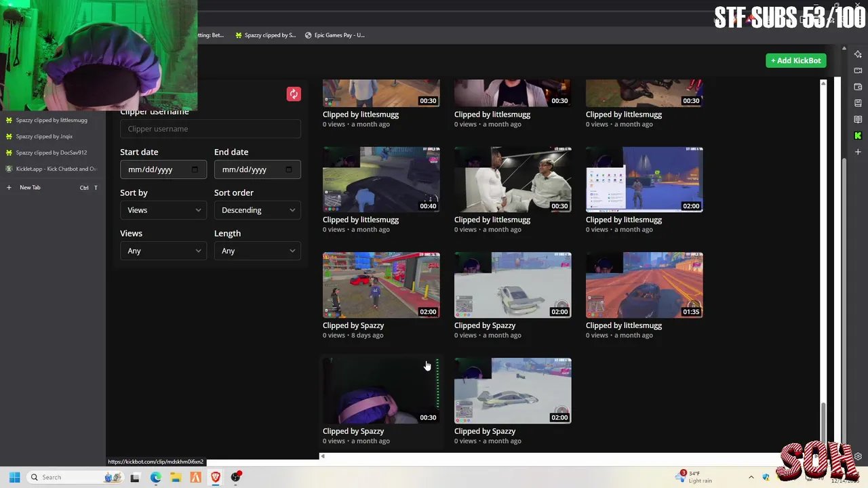
Task: Click the Windows taskbar Search box
Action: (75, 477)
